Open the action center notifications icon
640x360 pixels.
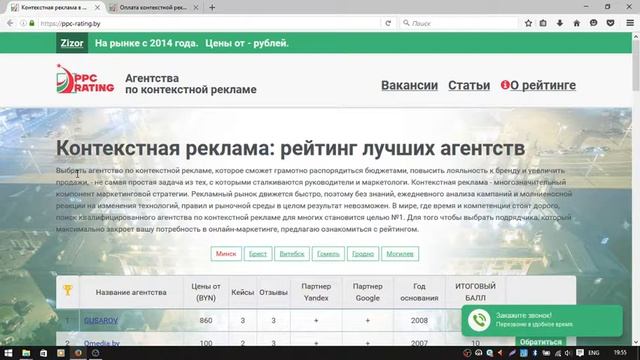tap(580, 353)
